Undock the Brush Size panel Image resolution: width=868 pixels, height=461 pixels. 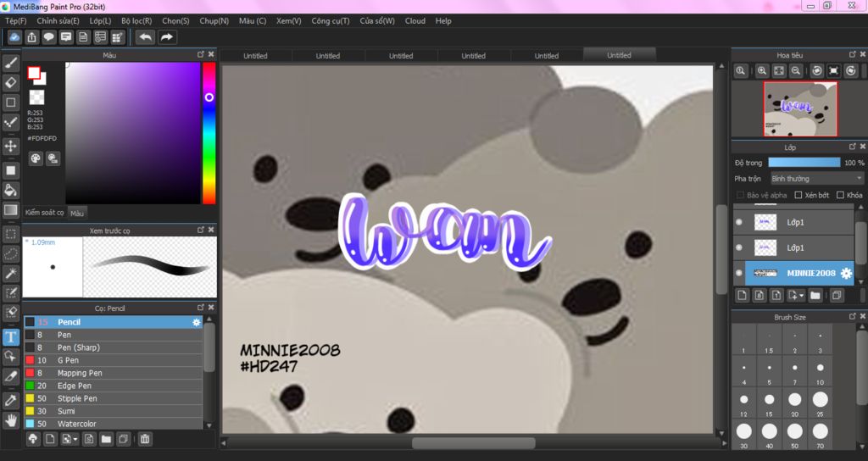pos(853,317)
